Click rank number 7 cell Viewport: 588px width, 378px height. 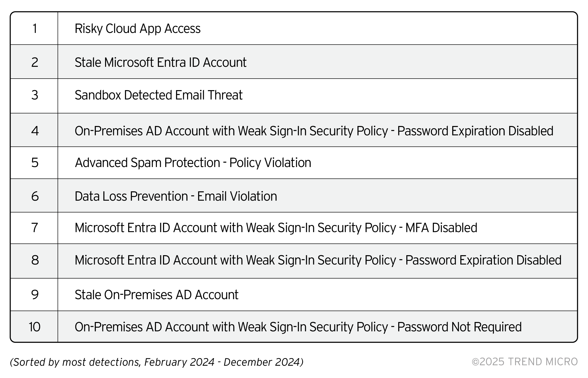(35, 228)
